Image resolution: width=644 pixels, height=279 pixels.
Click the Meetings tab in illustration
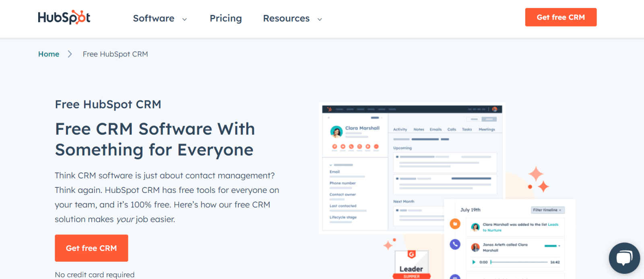[487, 129]
